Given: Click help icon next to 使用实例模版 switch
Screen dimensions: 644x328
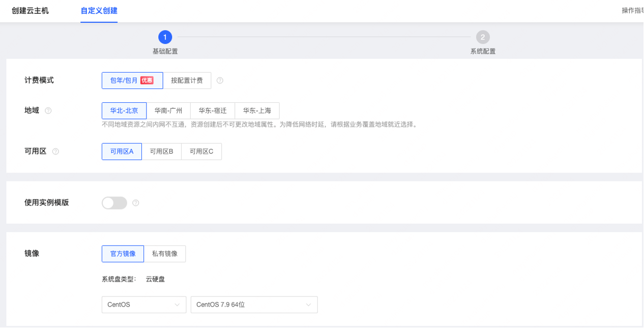Looking at the screenshot, I should pyautogui.click(x=136, y=203).
